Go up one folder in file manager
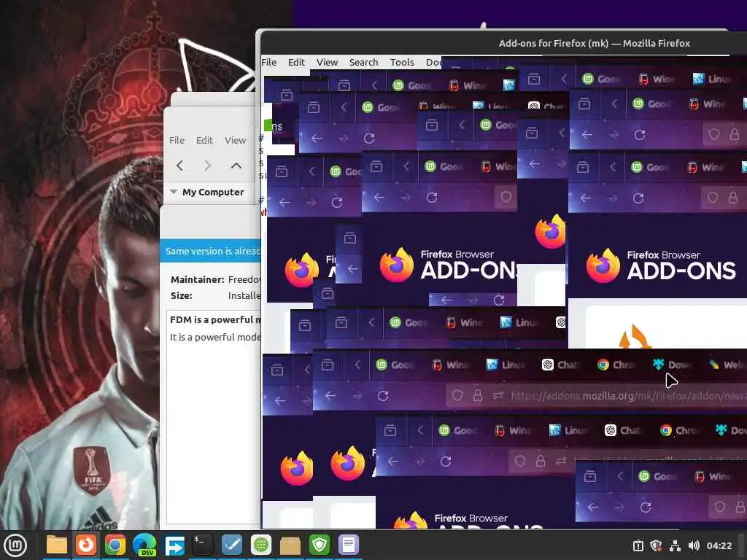This screenshot has height=560, width=747. (x=236, y=166)
